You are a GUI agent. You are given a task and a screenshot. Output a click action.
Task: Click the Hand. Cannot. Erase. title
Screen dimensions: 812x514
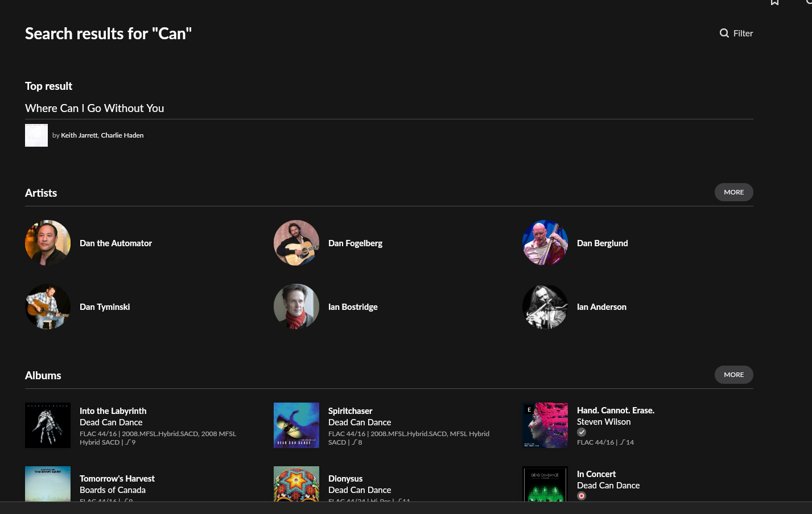click(616, 411)
